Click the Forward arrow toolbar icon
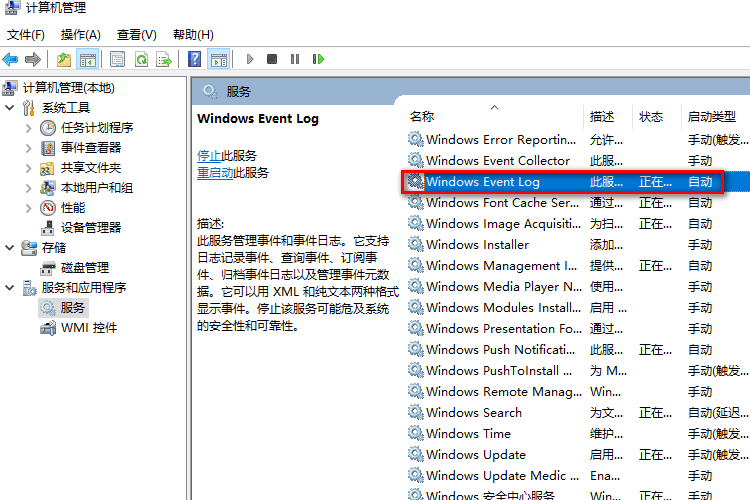Viewport: 750px width, 500px height. (33, 59)
